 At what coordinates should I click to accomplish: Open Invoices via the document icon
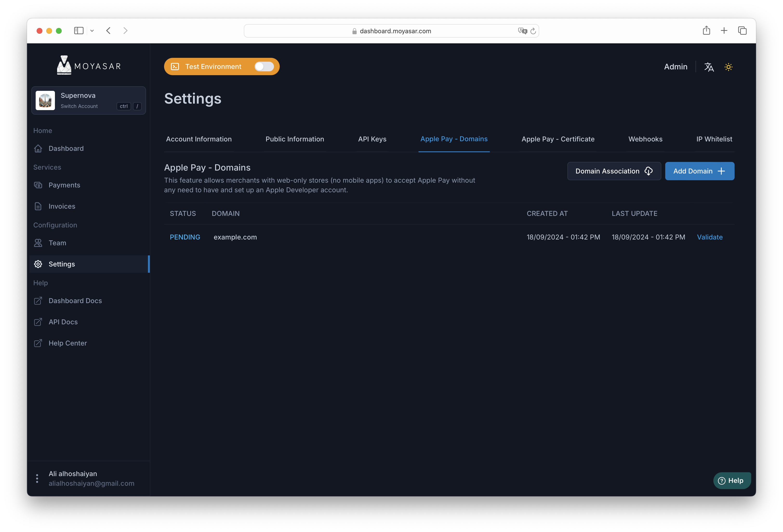click(x=38, y=206)
